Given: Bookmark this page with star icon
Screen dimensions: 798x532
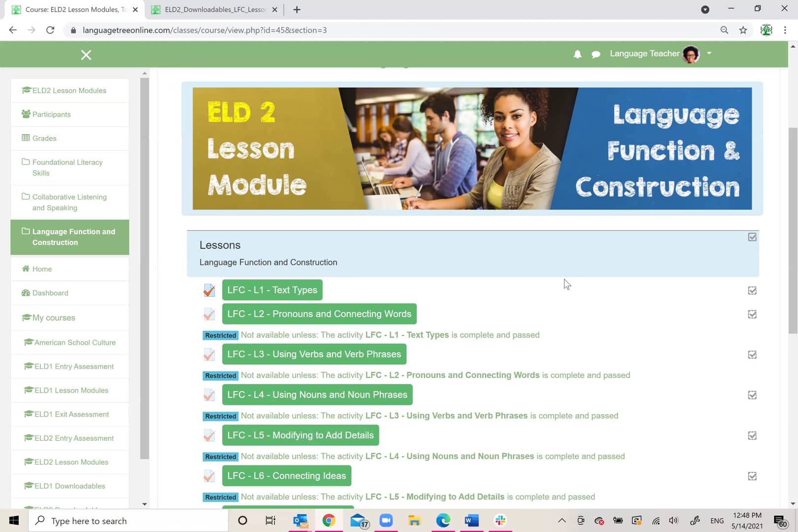Looking at the screenshot, I should pyautogui.click(x=743, y=30).
